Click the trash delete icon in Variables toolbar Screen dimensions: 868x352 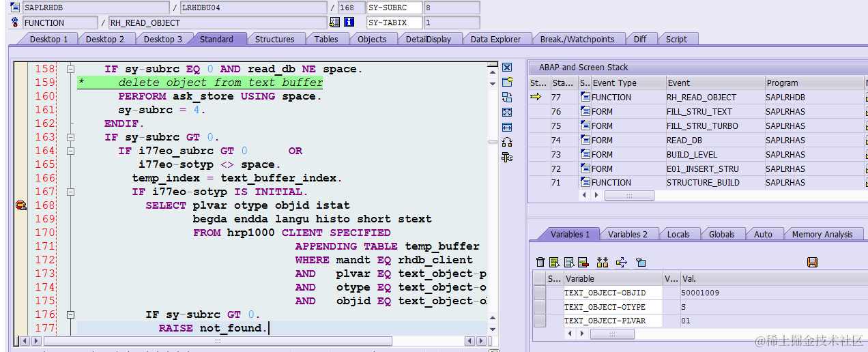540,262
